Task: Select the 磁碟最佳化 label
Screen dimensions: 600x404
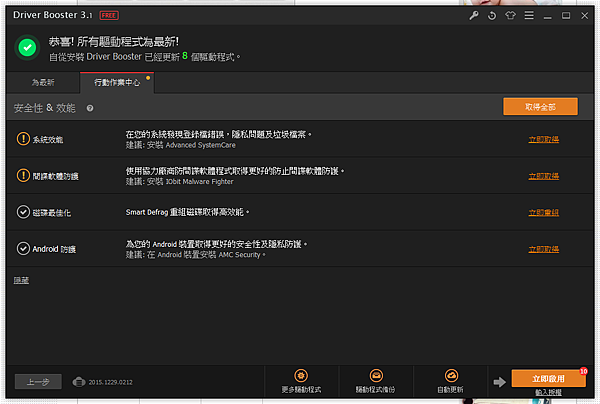Action: pyautogui.click(x=52, y=213)
